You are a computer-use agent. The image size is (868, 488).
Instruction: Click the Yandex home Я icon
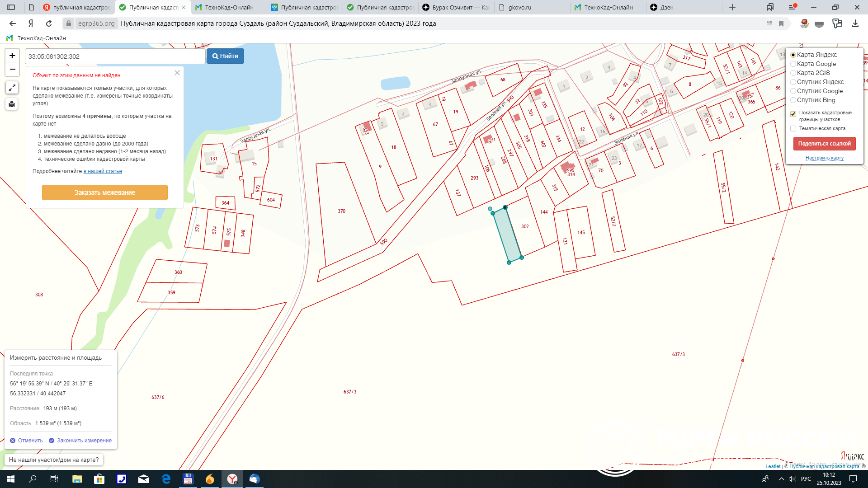[31, 23]
